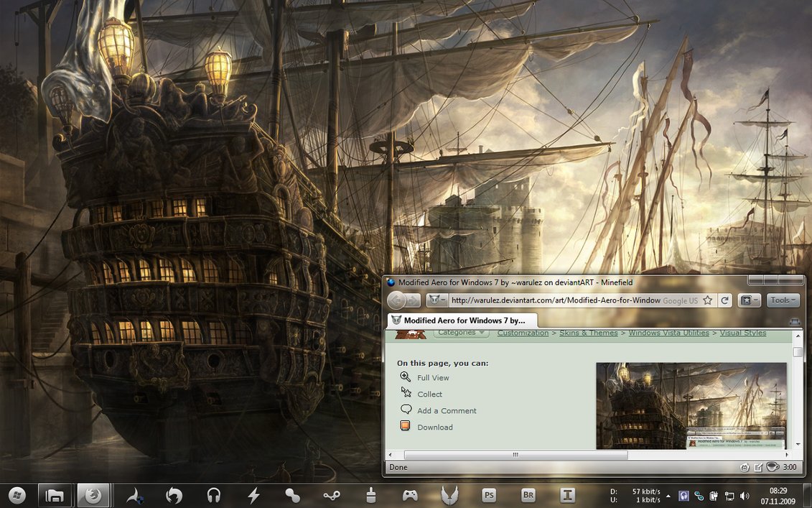812x508 pixels.
Task: Click the Windows Start orb
Action: 17,495
